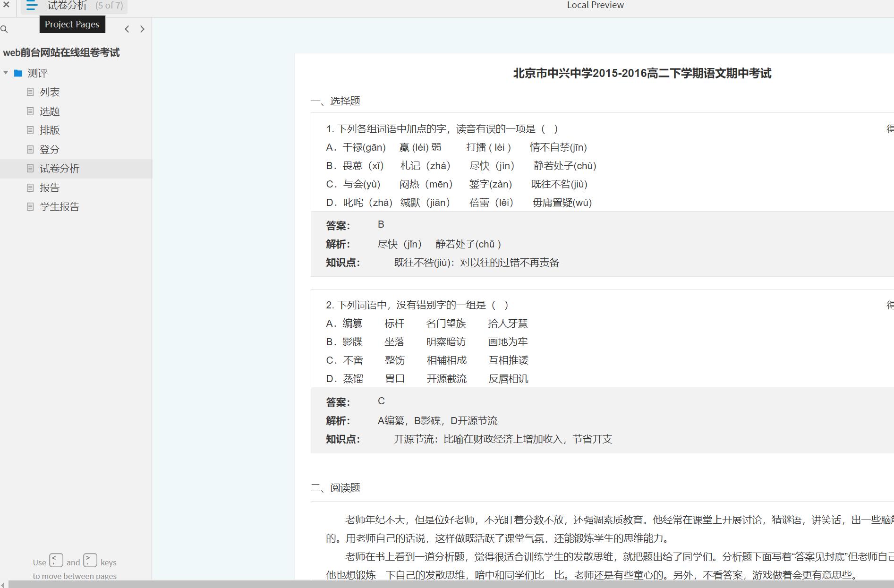Viewport: 894px width, 588px height.
Task: Go to previous page arrow
Action: 127,29
